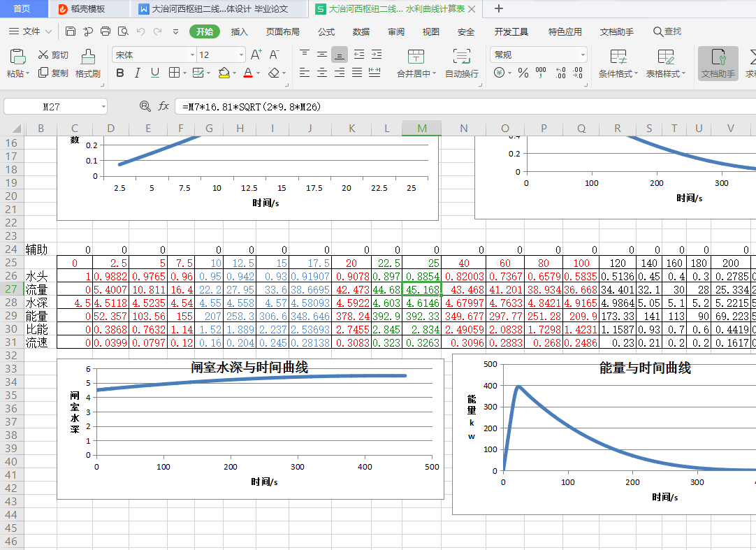This screenshot has height=550, width=756.
Task: Expand the borders dropdown arrow
Action: (184, 73)
